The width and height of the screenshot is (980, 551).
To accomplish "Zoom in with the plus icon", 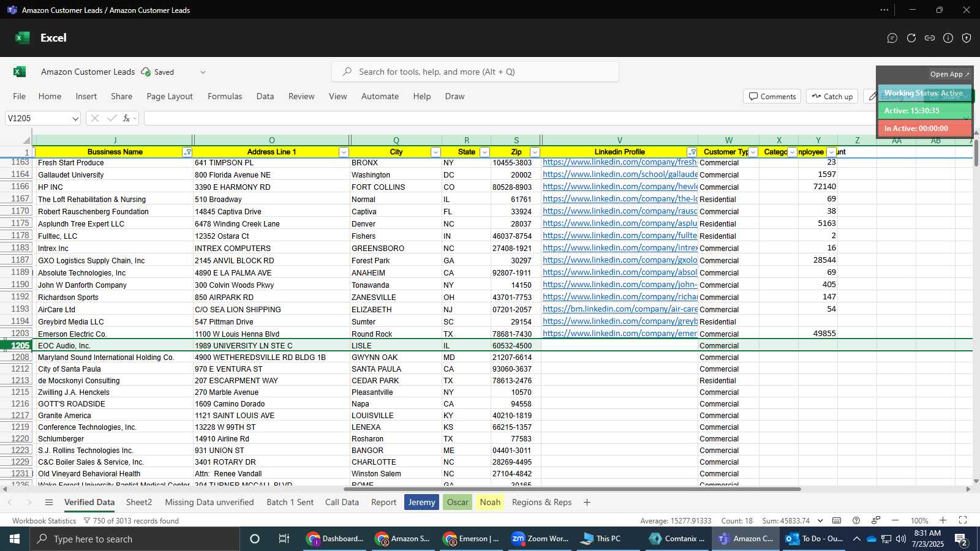I will pos(943,520).
